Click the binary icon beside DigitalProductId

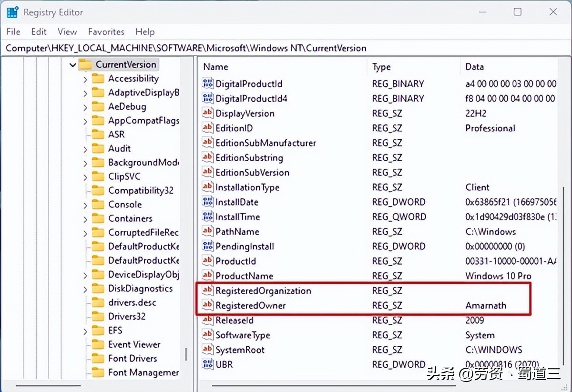(207, 83)
